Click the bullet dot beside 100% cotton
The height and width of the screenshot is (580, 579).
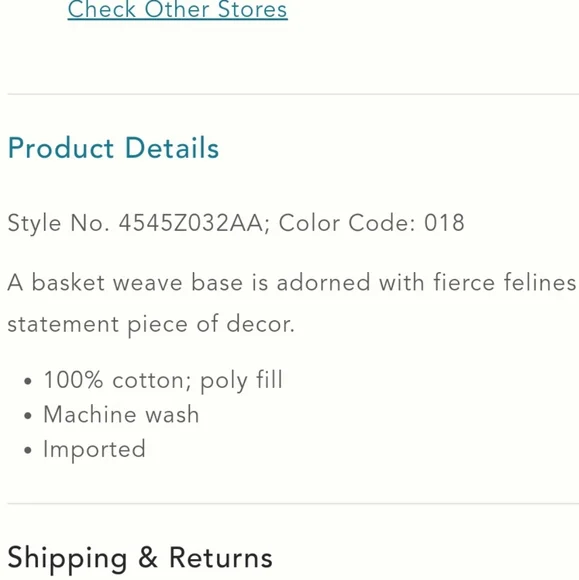tap(28, 381)
